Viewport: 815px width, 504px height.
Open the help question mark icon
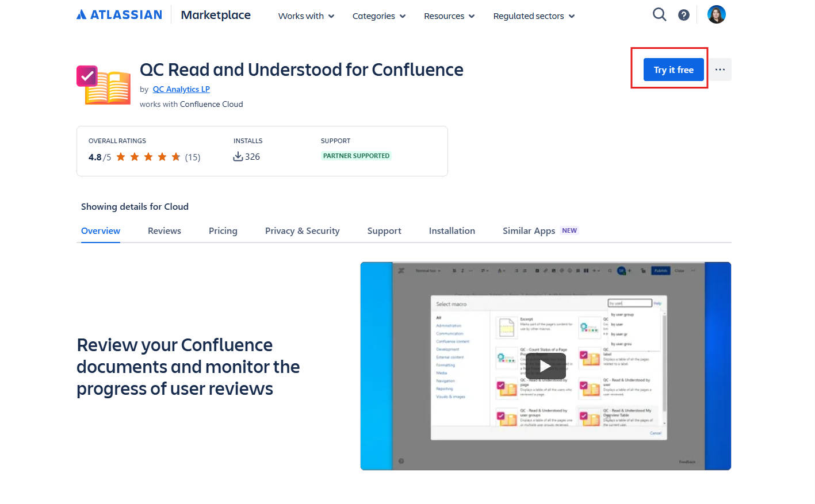click(x=683, y=15)
